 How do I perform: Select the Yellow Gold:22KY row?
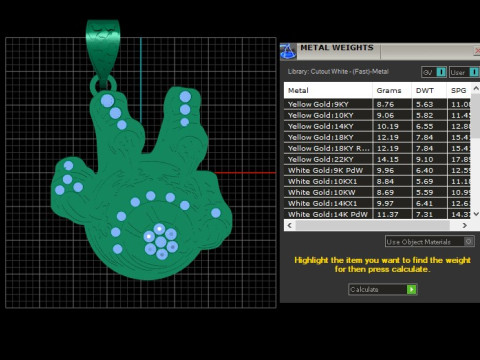377,159
